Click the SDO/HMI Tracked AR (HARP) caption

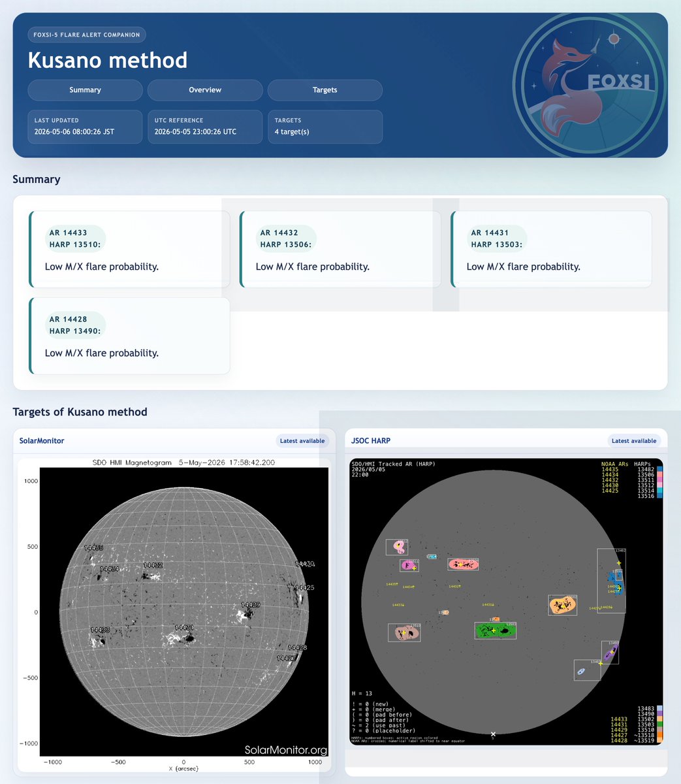(x=393, y=464)
